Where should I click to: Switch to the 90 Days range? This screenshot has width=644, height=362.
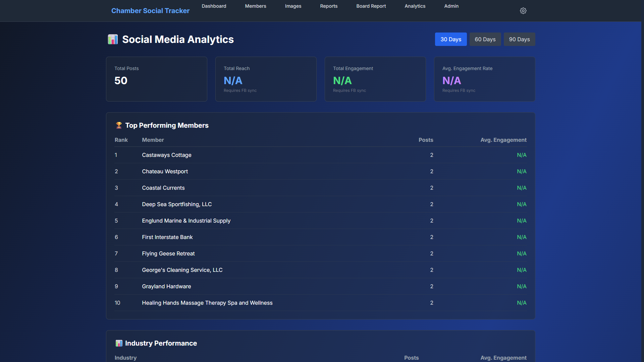pos(519,39)
